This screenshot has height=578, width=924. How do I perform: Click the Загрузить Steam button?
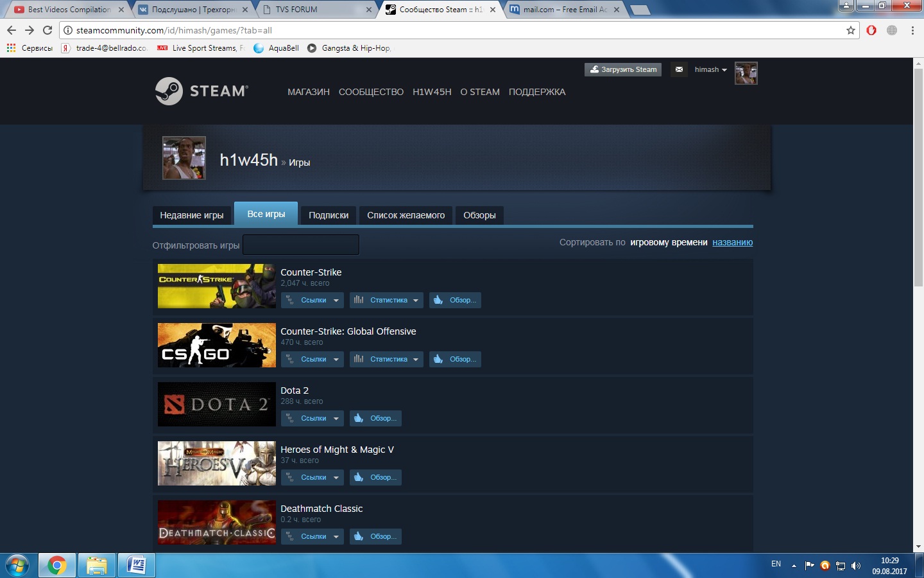(x=622, y=69)
